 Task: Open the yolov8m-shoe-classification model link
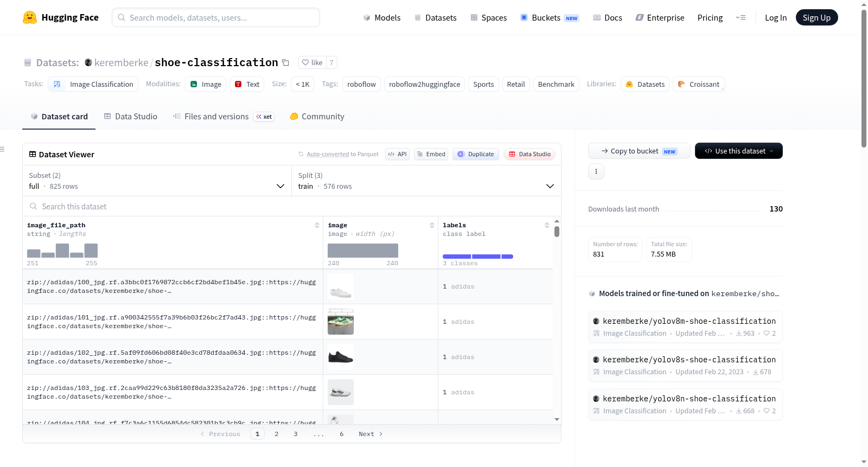pyautogui.click(x=689, y=321)
